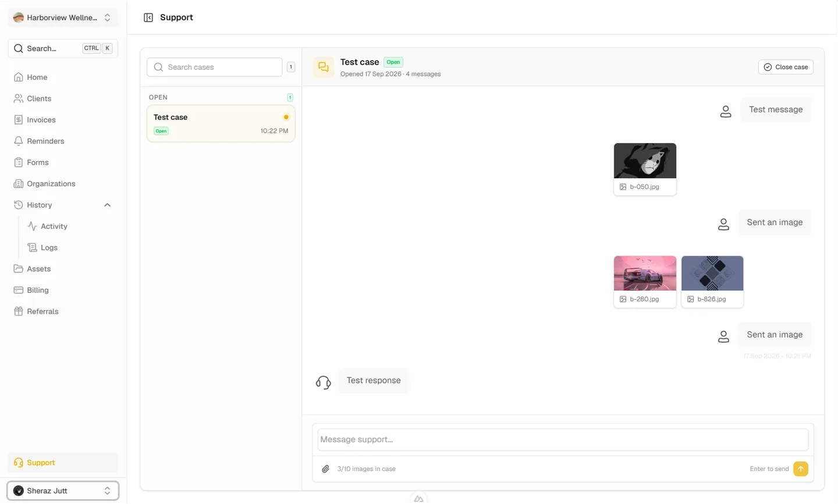
Task: Click the Support headset icon in sidebar
Action: 19,463
